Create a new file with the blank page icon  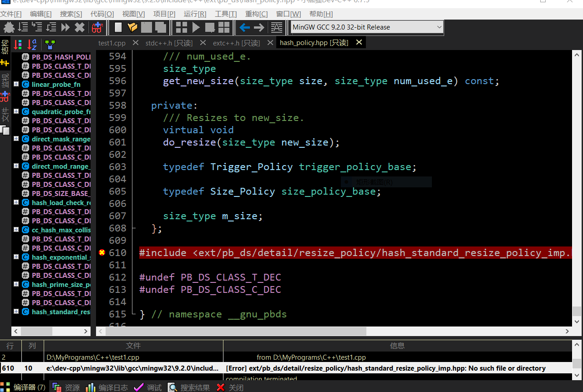[118, 27]
